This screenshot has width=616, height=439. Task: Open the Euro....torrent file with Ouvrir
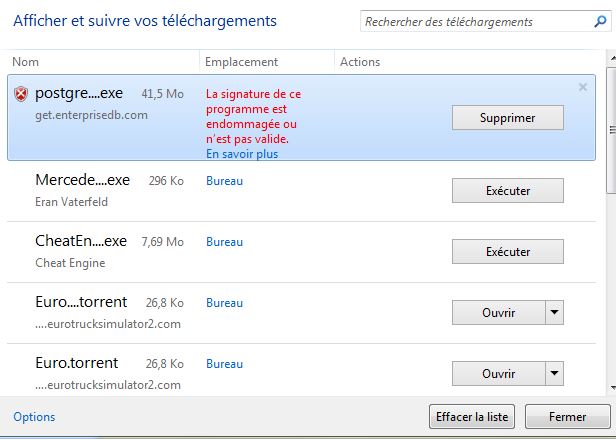point(499,312)
